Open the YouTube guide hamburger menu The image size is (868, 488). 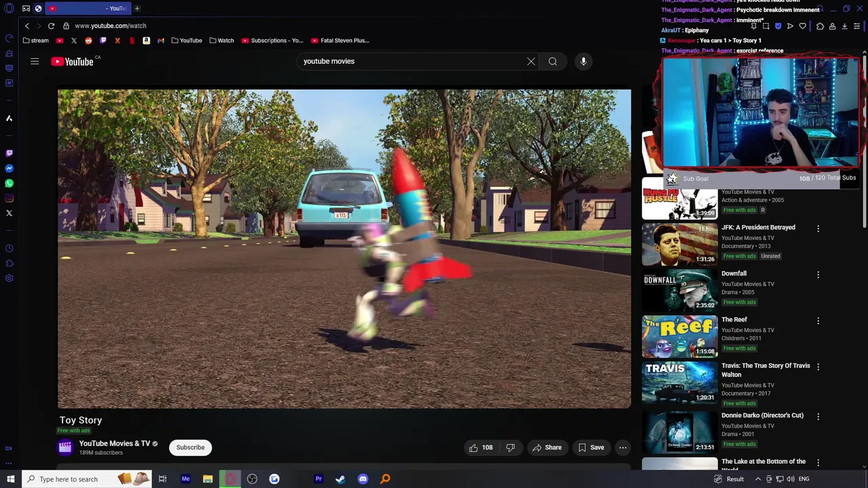click(35, 61)
